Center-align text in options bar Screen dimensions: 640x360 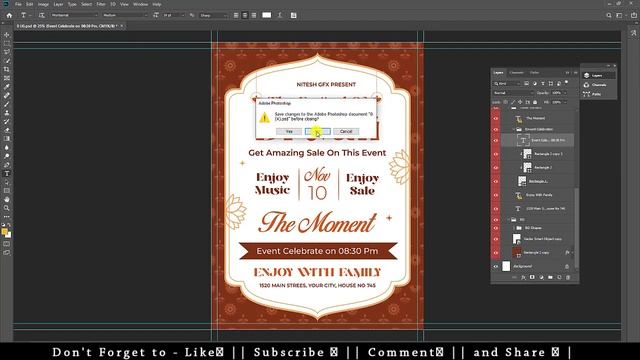(245, 15)
